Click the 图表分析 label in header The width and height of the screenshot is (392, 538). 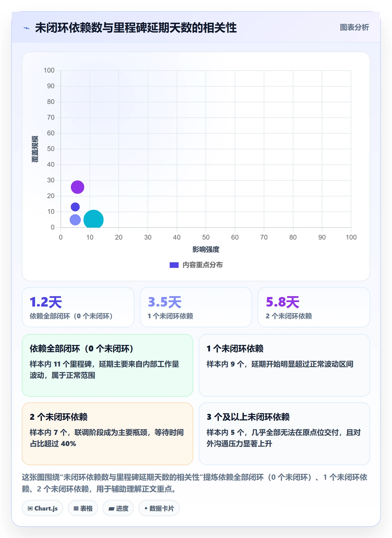coord(354,27)
